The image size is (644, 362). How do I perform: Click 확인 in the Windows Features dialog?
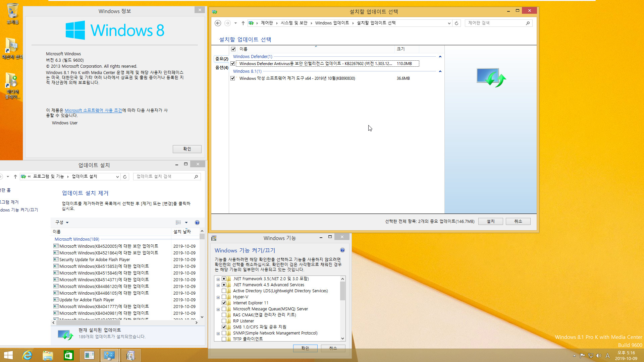pos(305,348)
